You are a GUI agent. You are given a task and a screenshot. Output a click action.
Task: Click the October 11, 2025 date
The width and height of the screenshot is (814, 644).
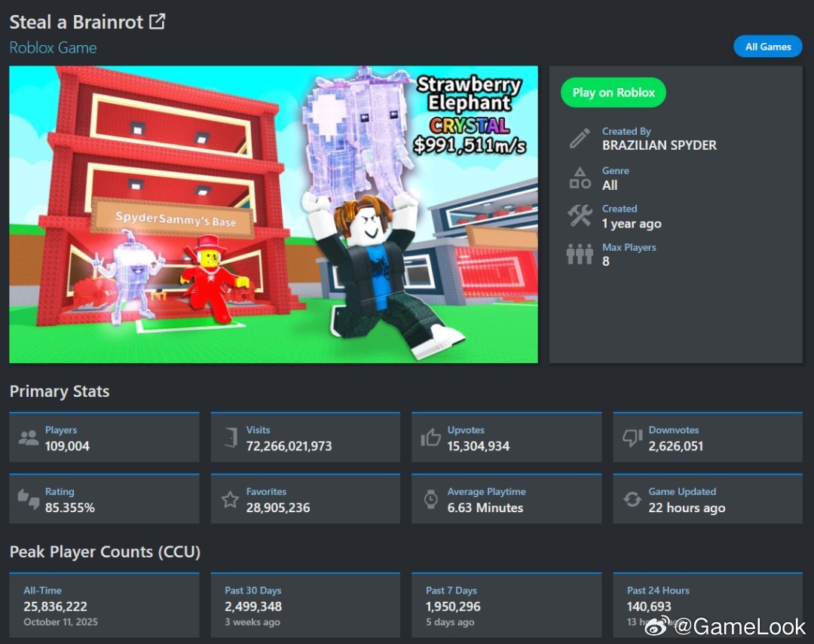(x=60, y=621)
